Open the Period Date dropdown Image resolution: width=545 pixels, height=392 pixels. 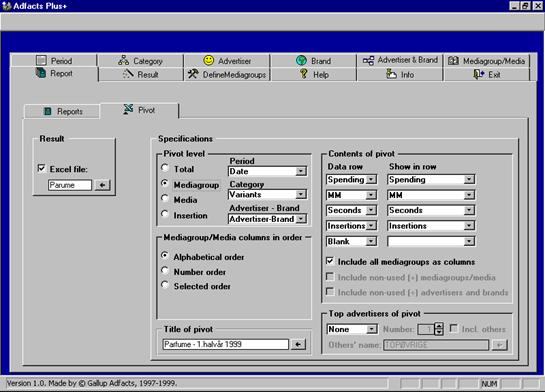point(301,171)
